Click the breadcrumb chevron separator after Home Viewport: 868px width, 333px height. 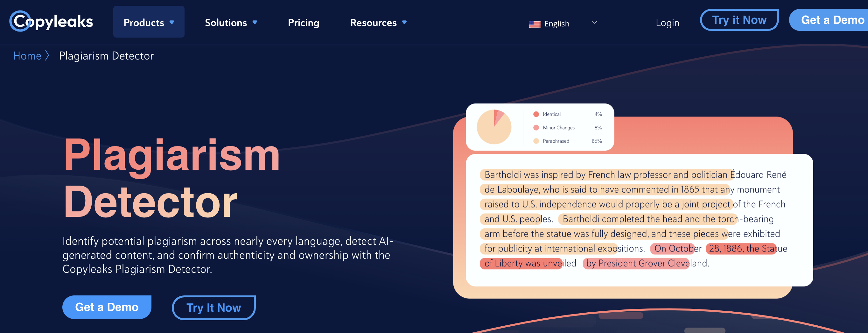point(47,56)
